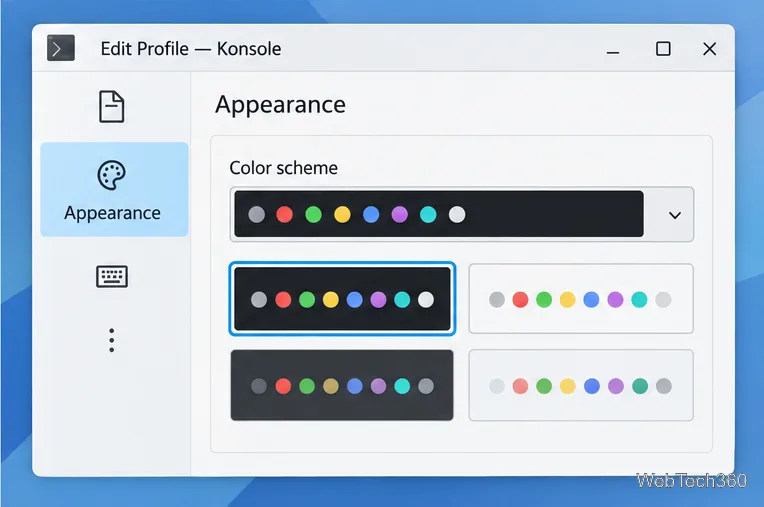Maximize the Edit Profile window
The image size is (764, 507).
point(663,49)
